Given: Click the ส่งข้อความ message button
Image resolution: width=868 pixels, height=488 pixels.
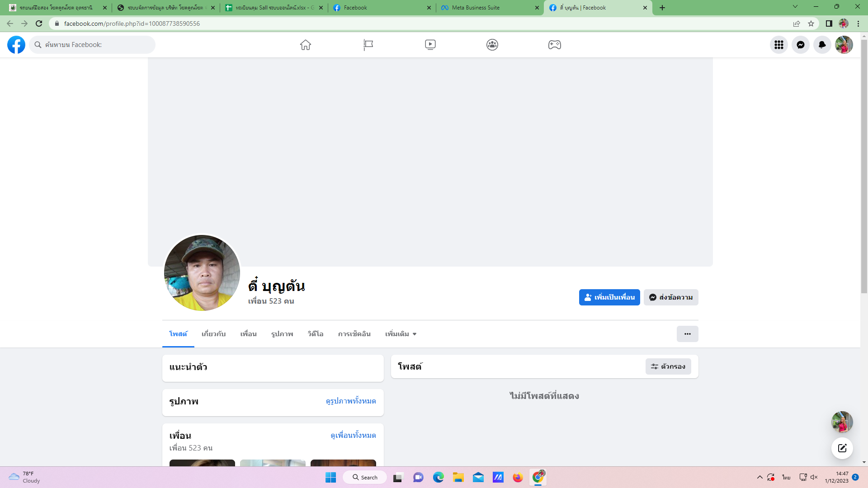Looking at the screenshot, I should [670, 297].
